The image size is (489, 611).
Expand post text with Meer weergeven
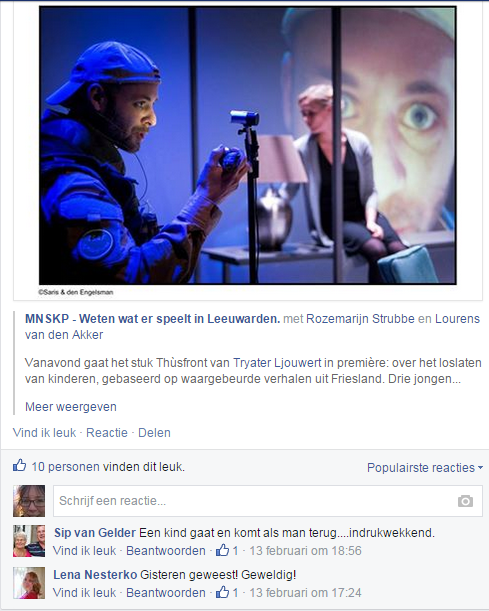pyautogui.click(x=71, y=407)
